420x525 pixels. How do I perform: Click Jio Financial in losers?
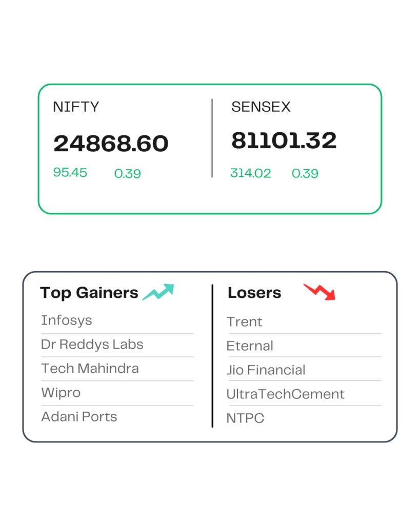pos(266,370)
